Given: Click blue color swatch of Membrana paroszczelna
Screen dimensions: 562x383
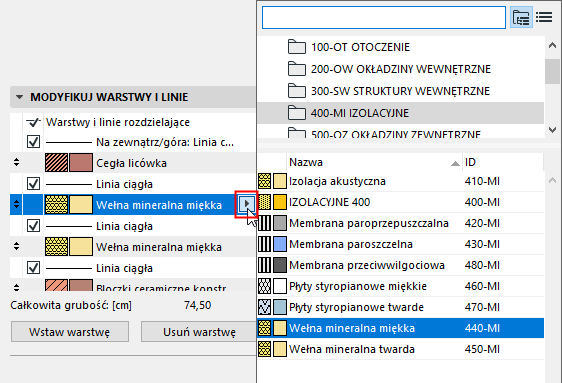Looking at the screenshot, I should point(280,244).
